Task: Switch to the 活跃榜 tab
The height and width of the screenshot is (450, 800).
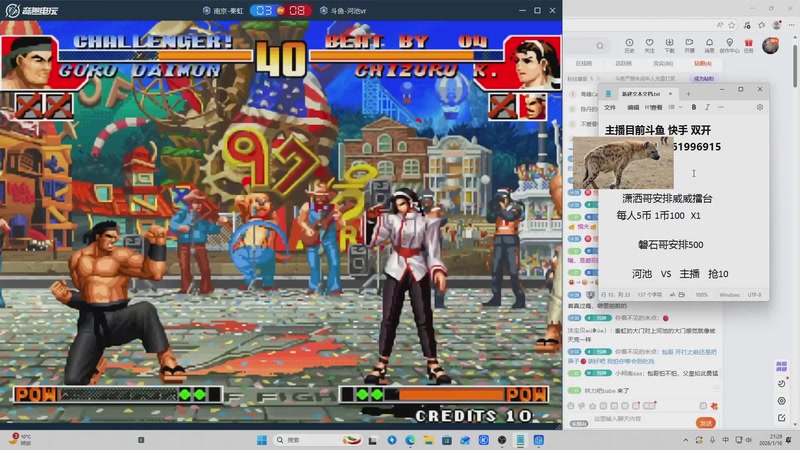Action: pos(623,64)
